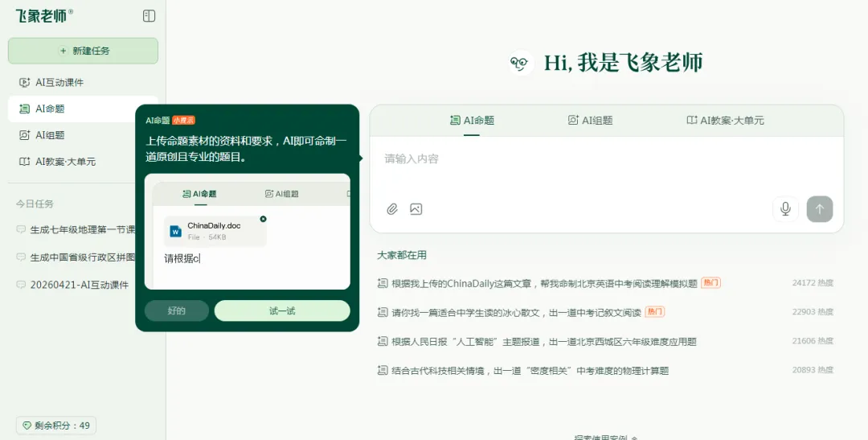
Task: Click chat icon beside 20260421-AI互动课件
Action: (21, 285)
